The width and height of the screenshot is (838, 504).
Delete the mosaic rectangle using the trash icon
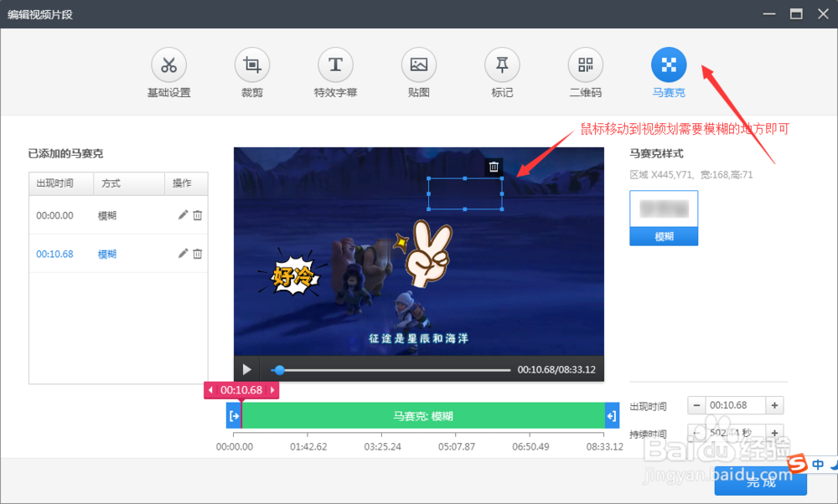pos(494,167)
